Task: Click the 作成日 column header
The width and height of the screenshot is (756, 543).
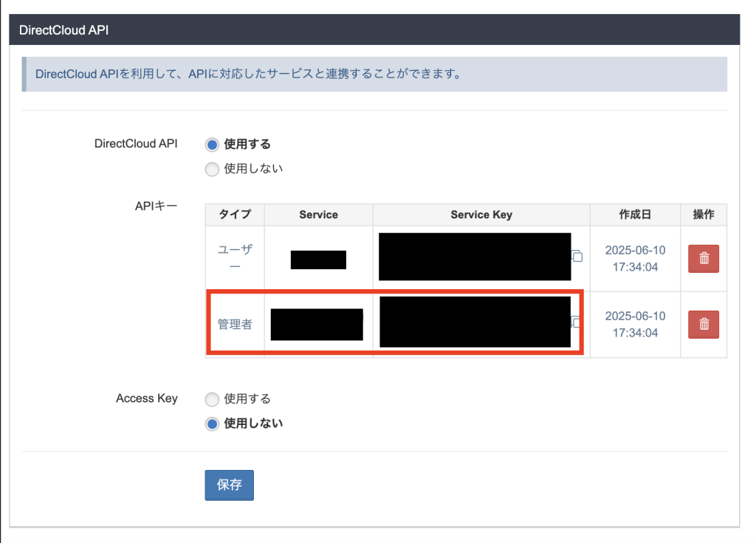Action: click(635, 215)
